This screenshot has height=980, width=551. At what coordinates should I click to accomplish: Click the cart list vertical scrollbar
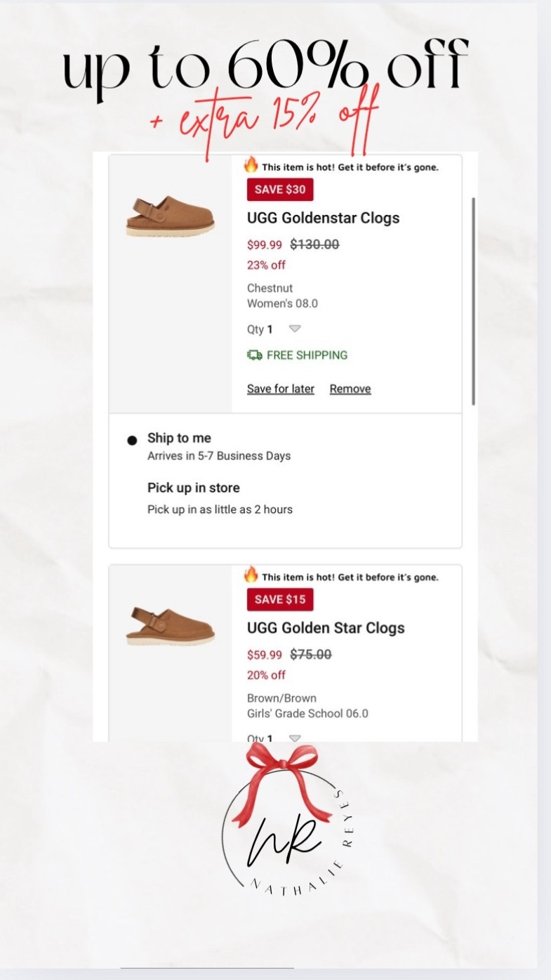tap(474, 301)
